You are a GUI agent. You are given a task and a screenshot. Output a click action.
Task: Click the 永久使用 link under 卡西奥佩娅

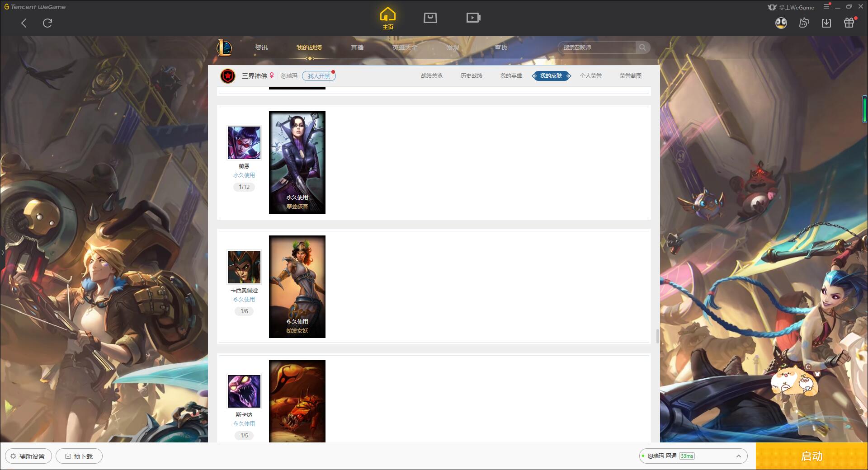244,300
